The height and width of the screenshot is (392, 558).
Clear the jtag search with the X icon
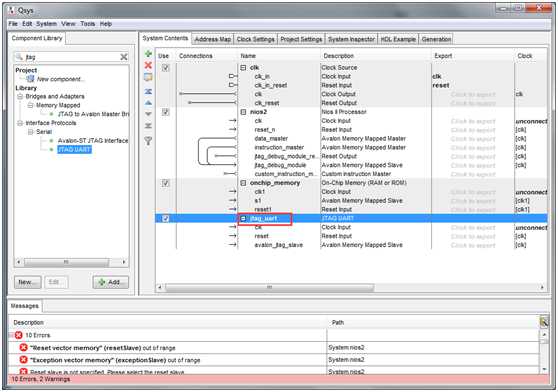tap(124, 57)
